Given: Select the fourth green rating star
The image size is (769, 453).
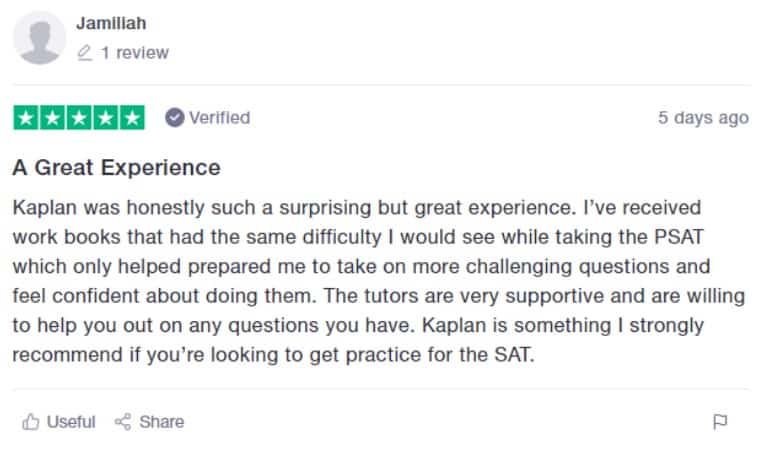Looking at the screenshot, I should coord(105,118).
